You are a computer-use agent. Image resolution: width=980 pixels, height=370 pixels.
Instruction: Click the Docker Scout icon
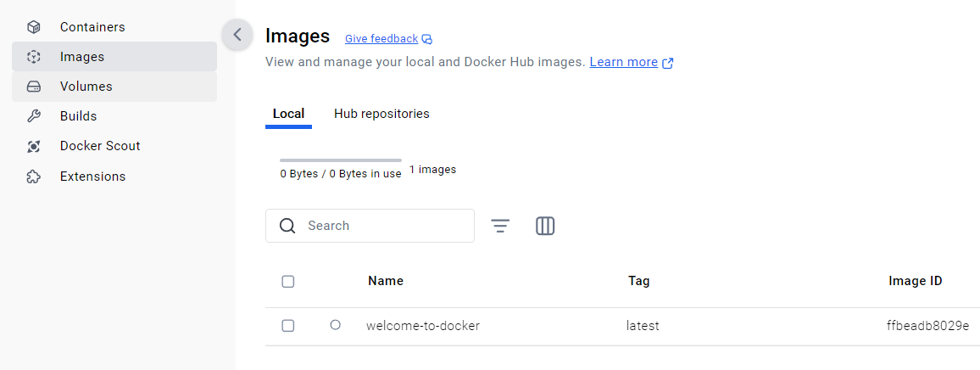[34, 146]
